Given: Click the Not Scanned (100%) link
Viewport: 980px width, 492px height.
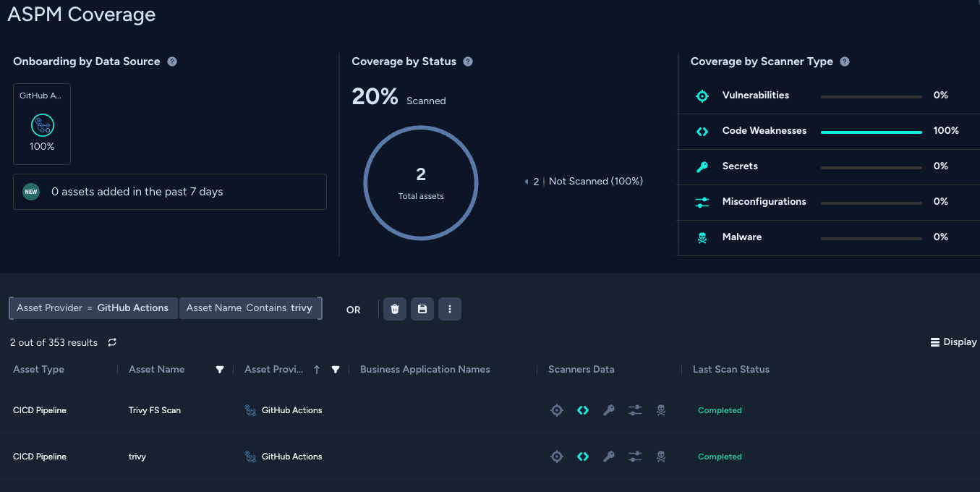Looking at the screenshot, I should coord(595,181).
